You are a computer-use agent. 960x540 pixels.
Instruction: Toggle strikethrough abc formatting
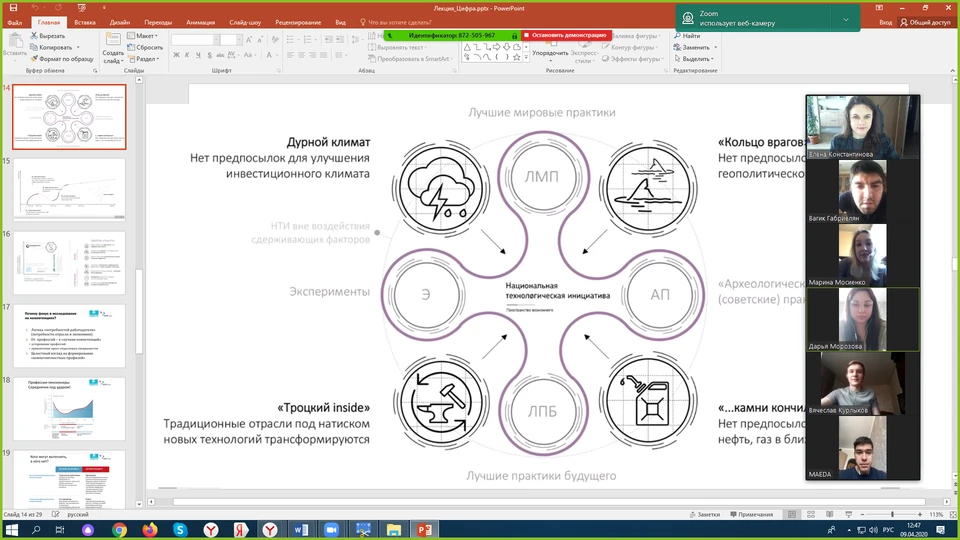pos(220,55)
